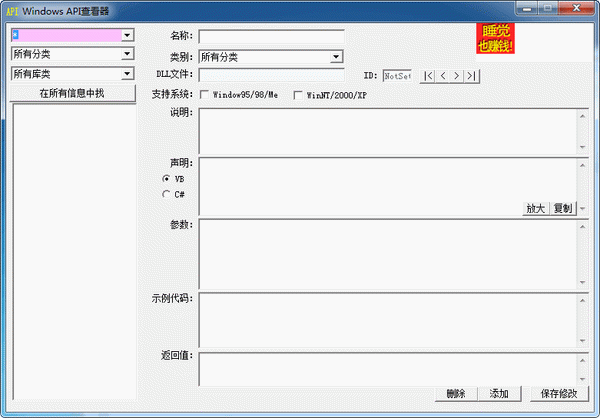This screenshot has height=418, width=600.
Task: Go to previous record arrow
Action: tap(442, 76)
